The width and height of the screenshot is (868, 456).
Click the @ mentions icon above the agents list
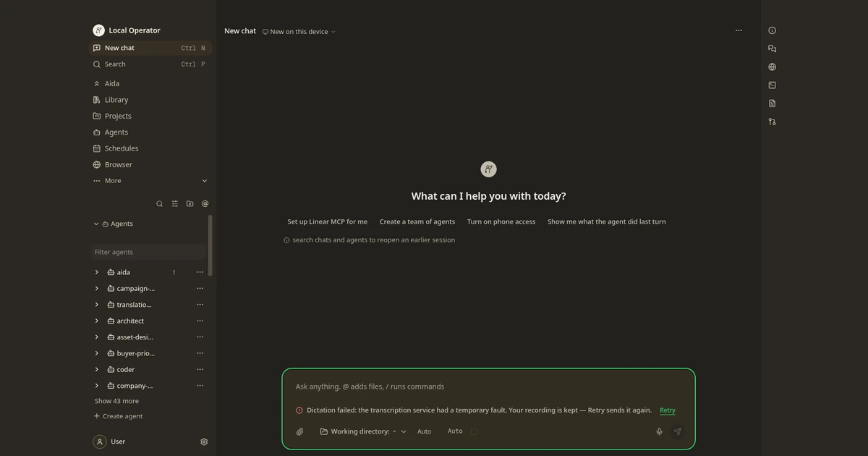(x=205, y=204)
